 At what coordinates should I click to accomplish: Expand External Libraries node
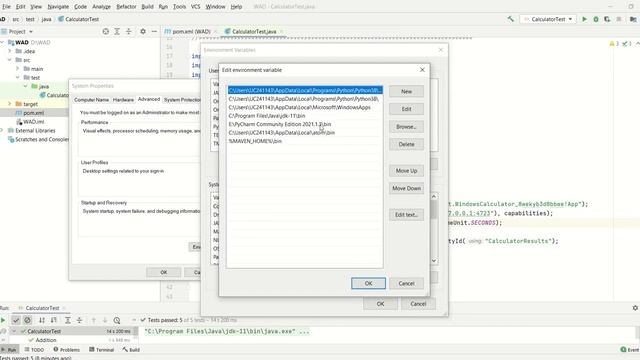2,131
